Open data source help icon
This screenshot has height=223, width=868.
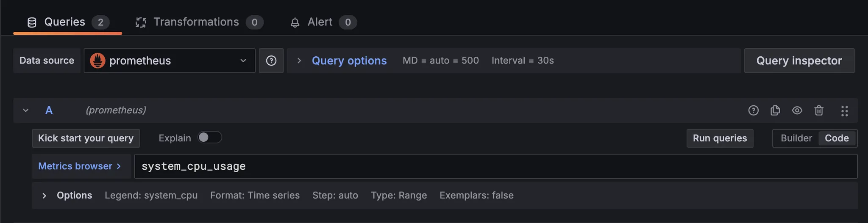tap(271, 61)
